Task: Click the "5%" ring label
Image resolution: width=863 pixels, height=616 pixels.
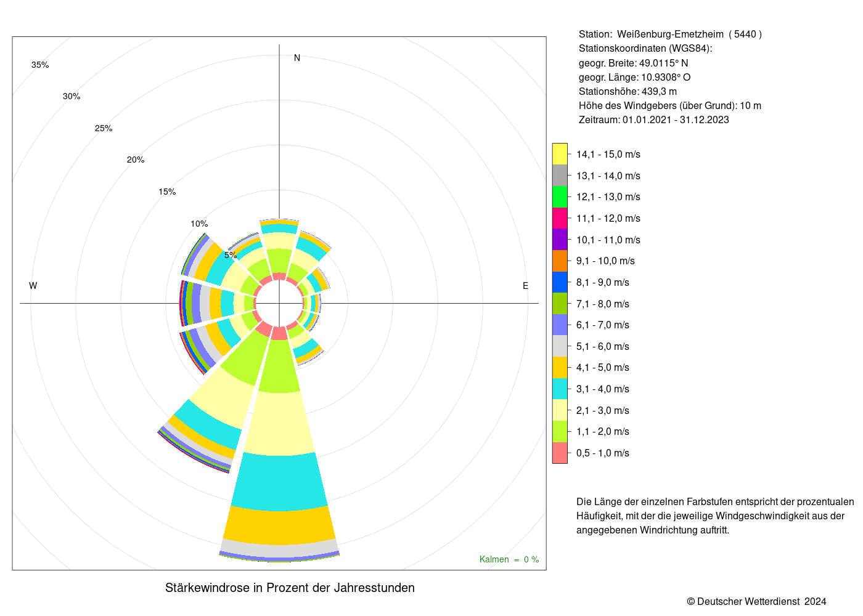Action: [231, 255]
